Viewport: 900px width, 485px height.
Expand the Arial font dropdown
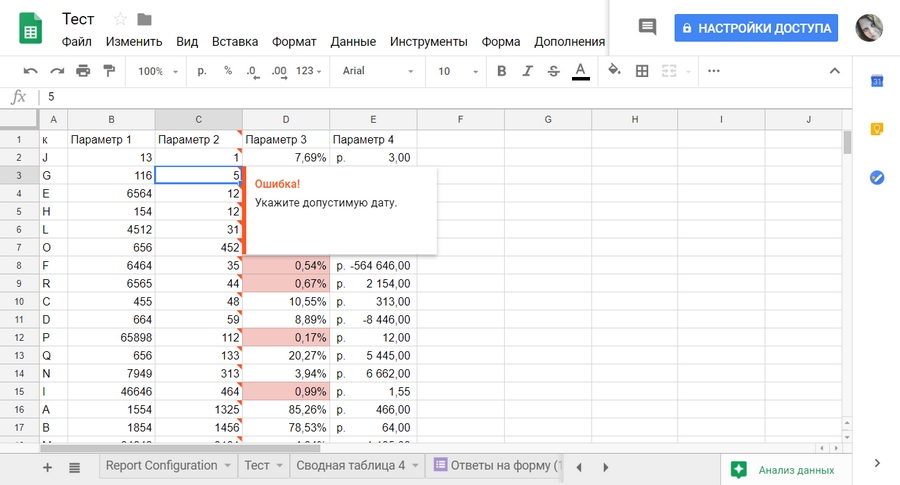(x=377, y=71)
